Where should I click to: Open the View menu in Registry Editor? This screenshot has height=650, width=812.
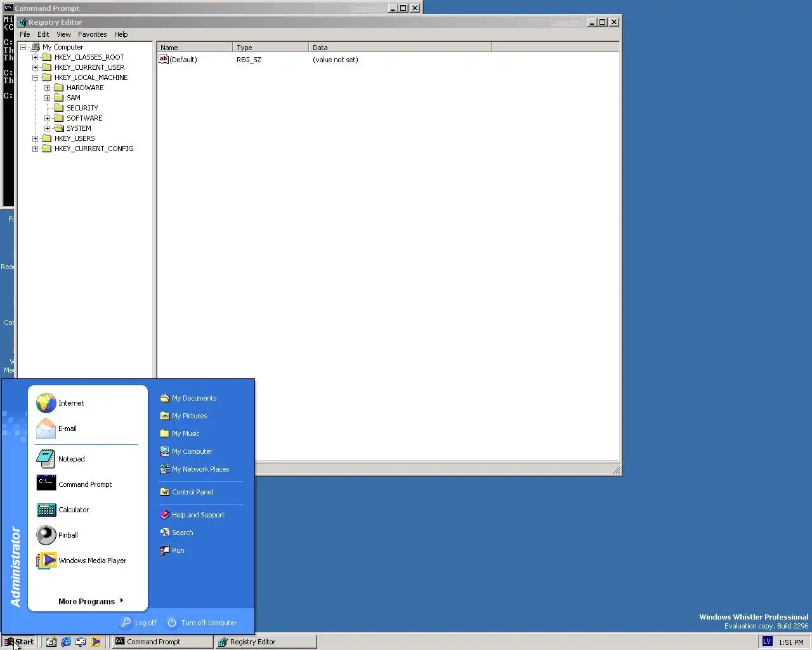coord(63,34)
